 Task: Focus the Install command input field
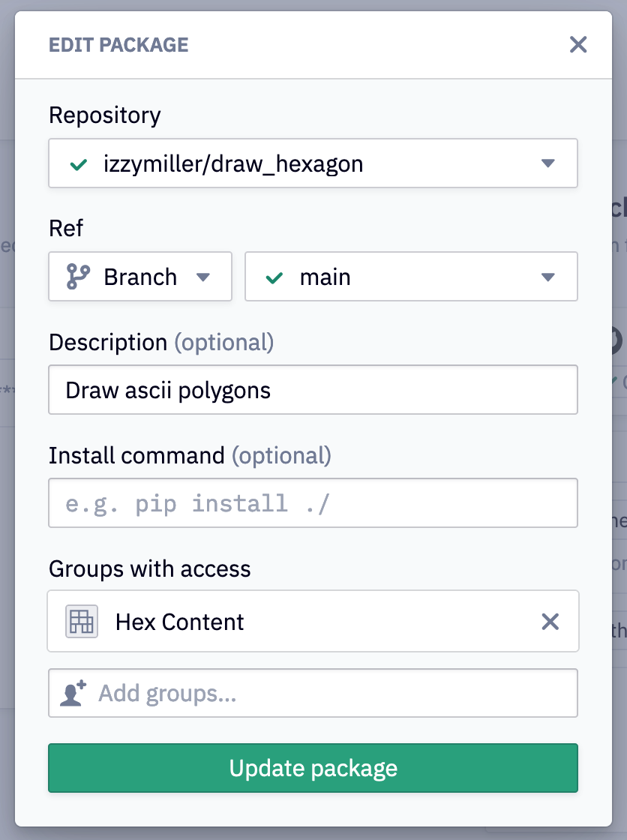coord(313,502)
